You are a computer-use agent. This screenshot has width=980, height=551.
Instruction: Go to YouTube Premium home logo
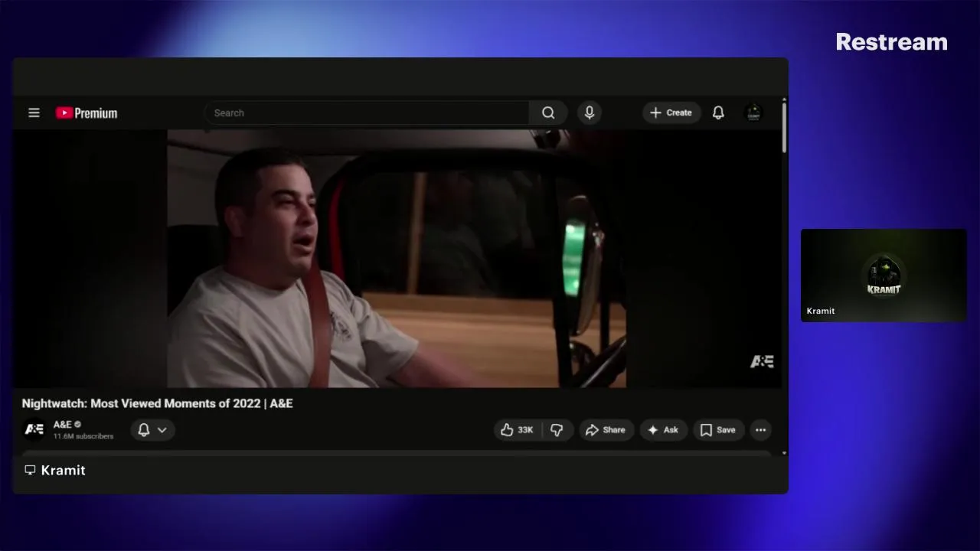coord(87,112)
